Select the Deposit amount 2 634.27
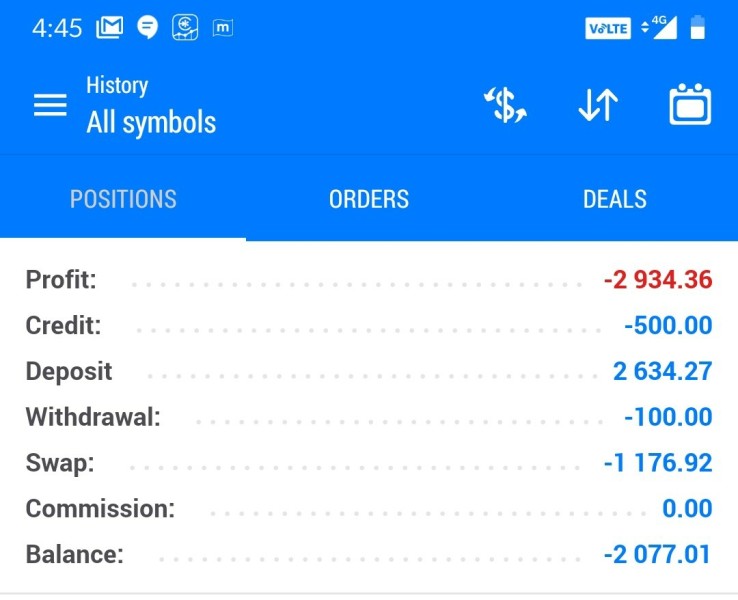The image size is (738, 600). point(662,372)
